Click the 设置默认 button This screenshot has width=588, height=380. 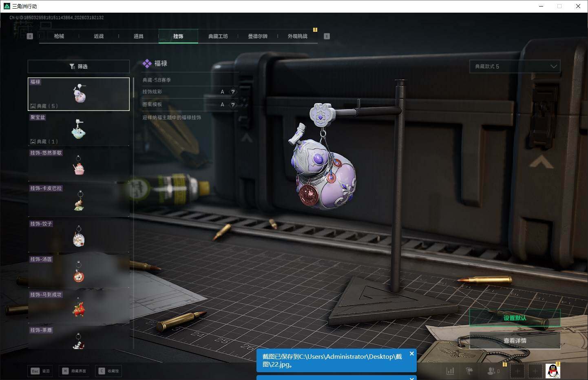515,318
